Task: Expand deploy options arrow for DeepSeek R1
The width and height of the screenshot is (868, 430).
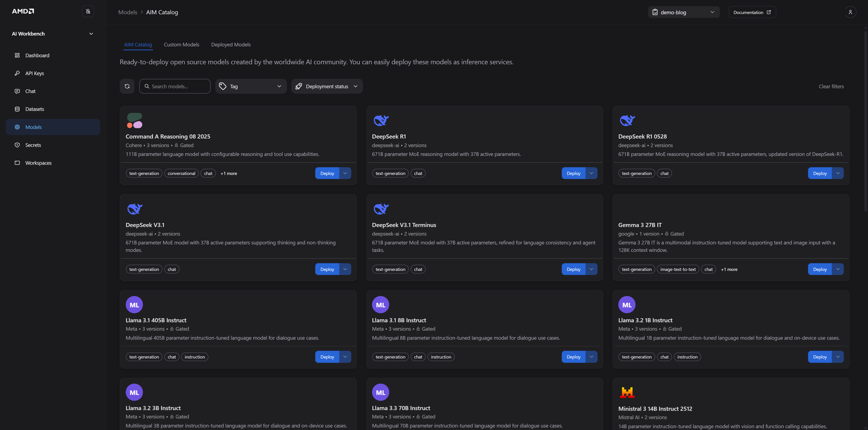Action: [x=591, y=173]
